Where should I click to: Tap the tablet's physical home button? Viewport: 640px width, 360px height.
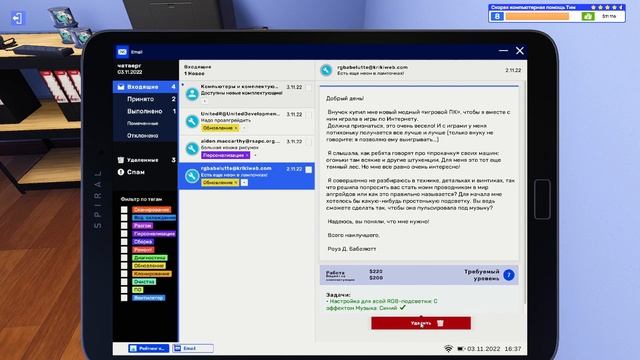pos(542,199)
